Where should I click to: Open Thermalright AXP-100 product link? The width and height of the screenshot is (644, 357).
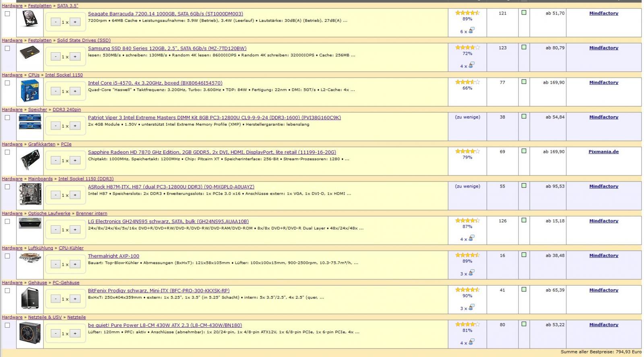(x=114, y=256)
